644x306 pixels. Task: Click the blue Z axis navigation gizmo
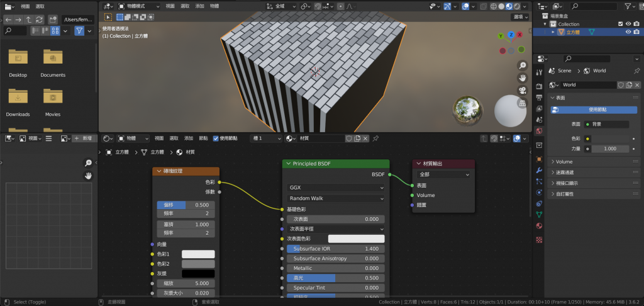point(511,35)
